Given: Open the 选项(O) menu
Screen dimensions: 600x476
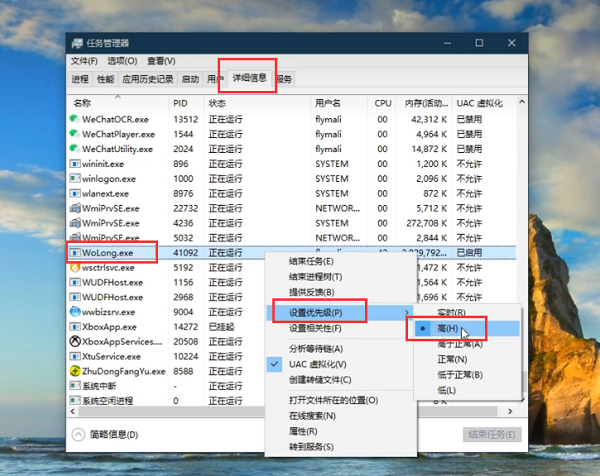Looking at the screenshot, I should [122, 61].
